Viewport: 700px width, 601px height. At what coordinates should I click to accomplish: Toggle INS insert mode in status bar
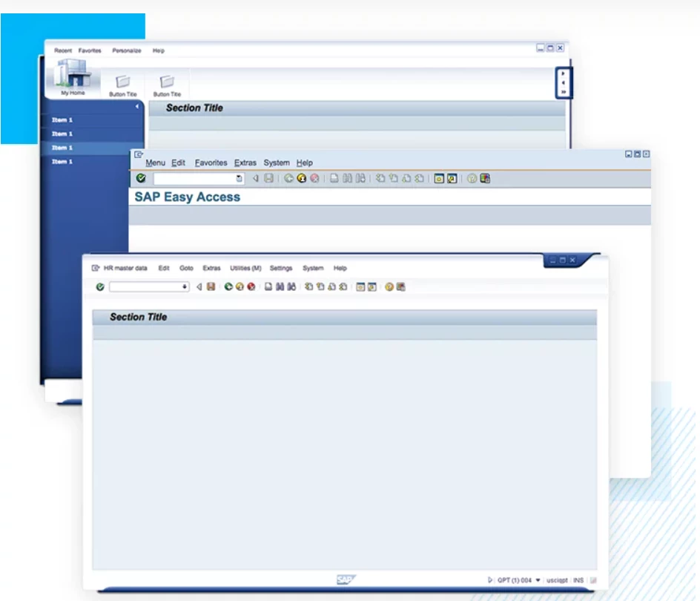tap(578, 580)
